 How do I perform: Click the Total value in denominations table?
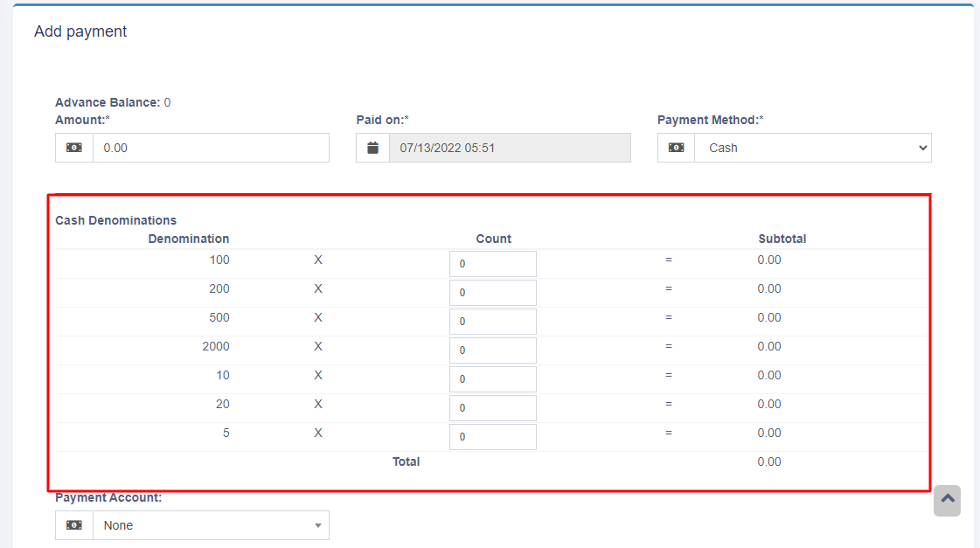tap(769, 461)
